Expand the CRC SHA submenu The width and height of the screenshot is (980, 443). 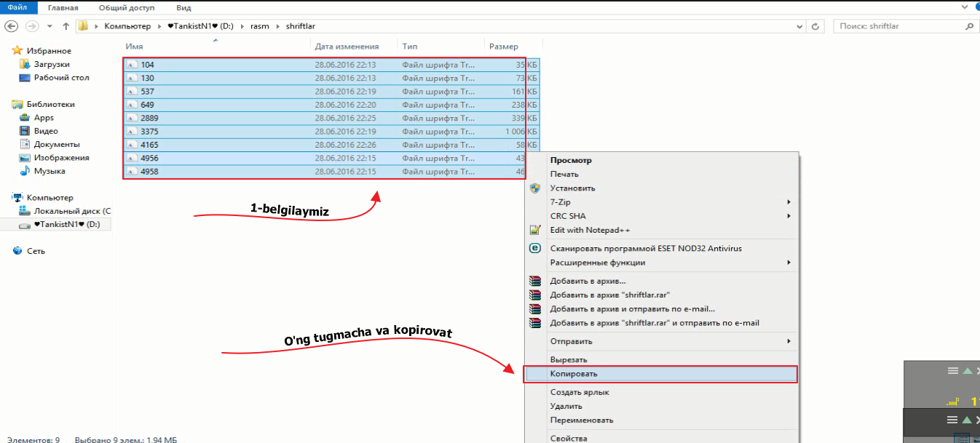coord(662,216)
